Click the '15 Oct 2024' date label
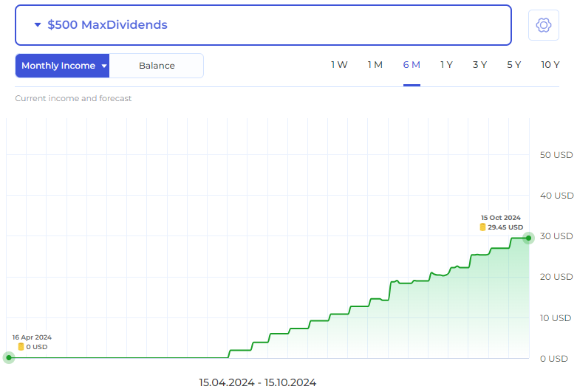Image resolution: width=577 pixels, height=392 pixels. 500,218
